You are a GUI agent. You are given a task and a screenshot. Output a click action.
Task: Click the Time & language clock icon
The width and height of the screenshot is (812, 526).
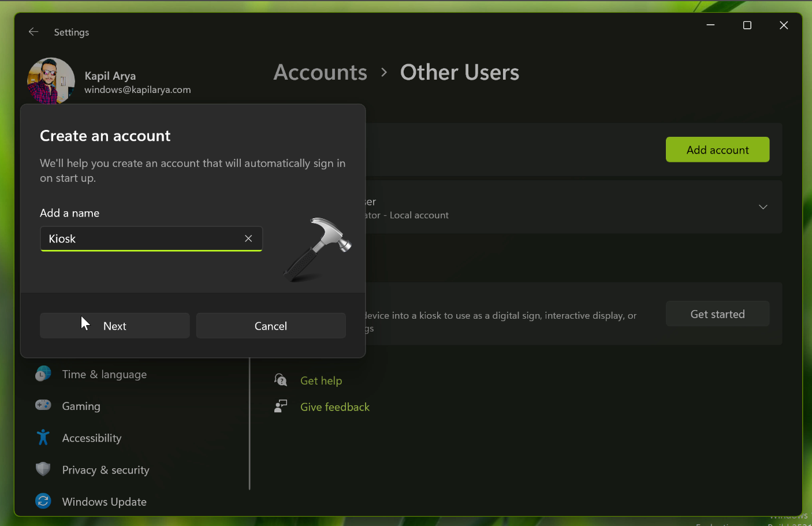[x=43, y=374]
